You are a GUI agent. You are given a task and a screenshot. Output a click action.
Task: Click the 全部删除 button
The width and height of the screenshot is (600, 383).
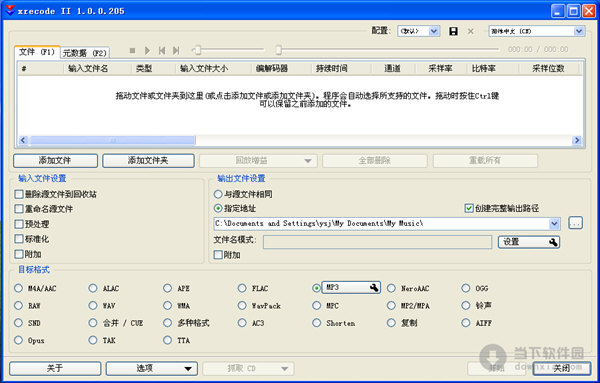(x=375, y=161)
